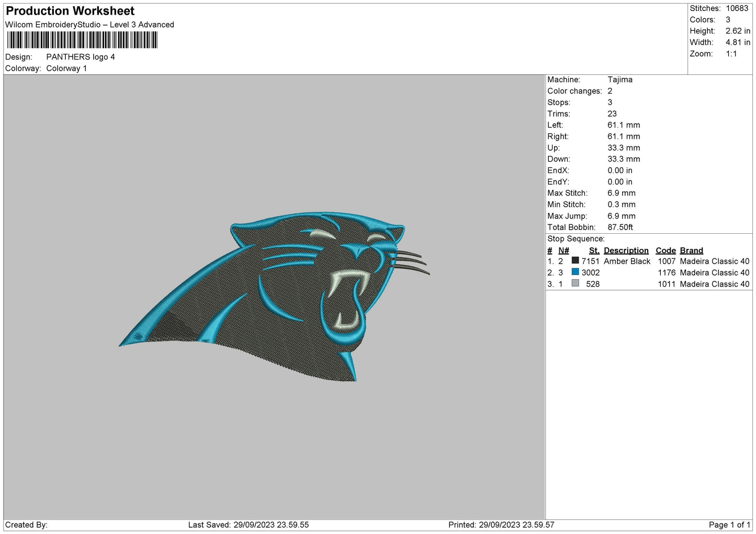Click design name 'PANTHERS logo 4'
This screenshot has width=756, height=534.
pos(81,57)
